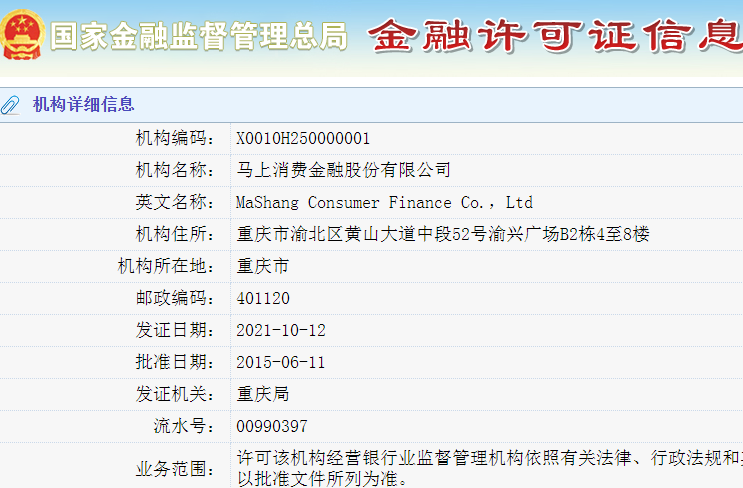The image size is (743, 488).
Task: Select approval date 2015-06-11
Action: click(x=281, y=362)
